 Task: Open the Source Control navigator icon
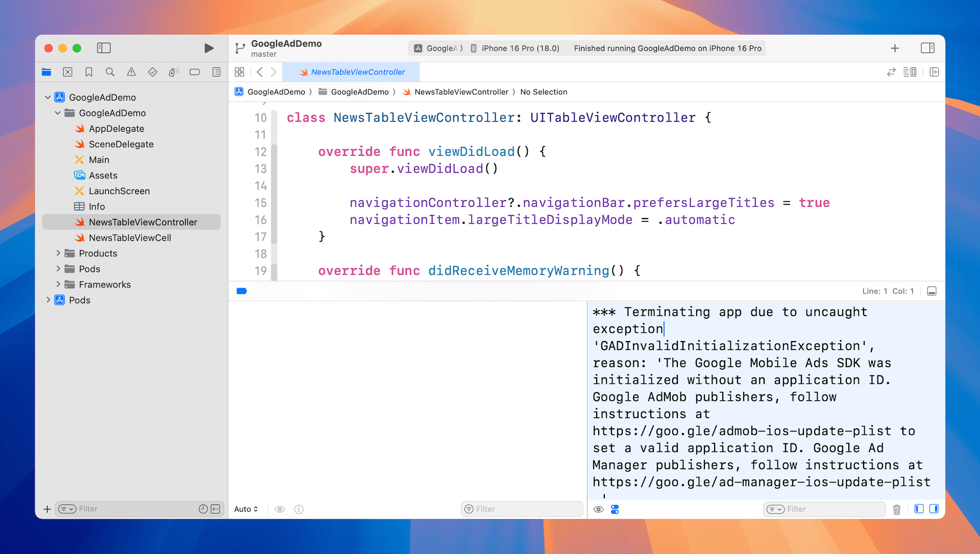pos(67,72)
